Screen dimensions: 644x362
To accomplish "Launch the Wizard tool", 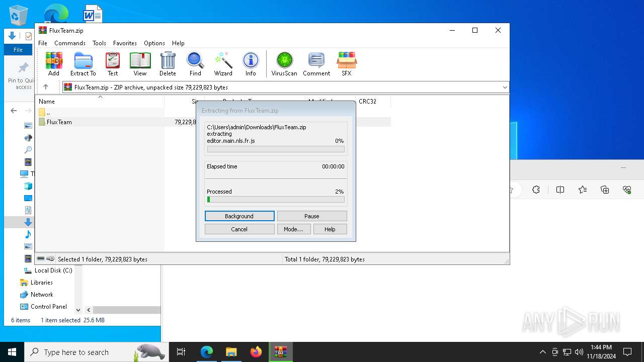I will (x=223, y=64).
